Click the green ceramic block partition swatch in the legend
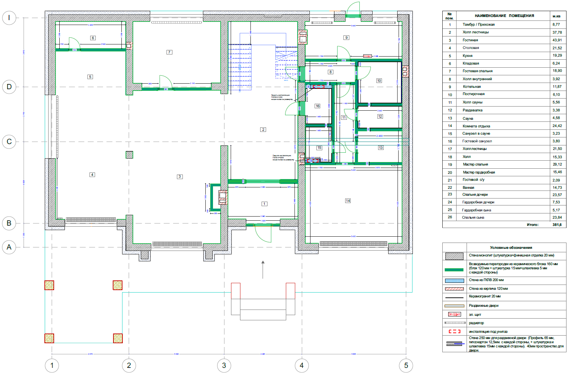Screen dimensions: 588x380 coord(454,270)
